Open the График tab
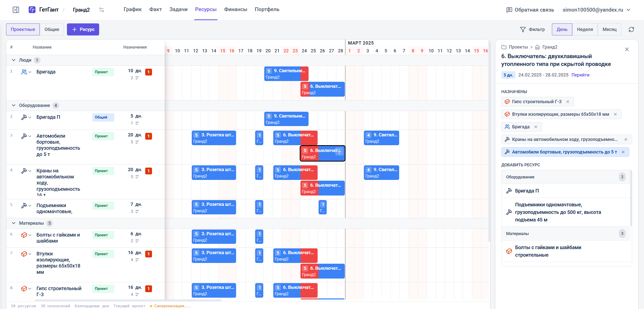The image size is (644, 309). [x=133, y=9]
